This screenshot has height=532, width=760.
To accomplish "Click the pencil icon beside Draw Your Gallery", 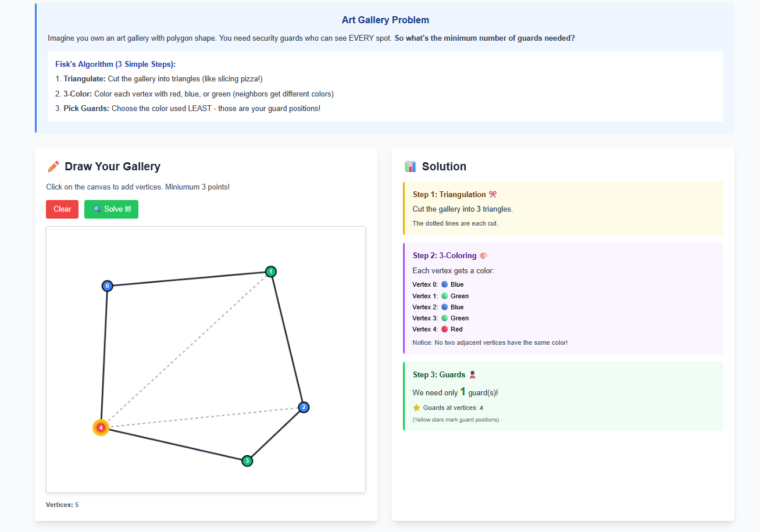I will coord(53,167).
